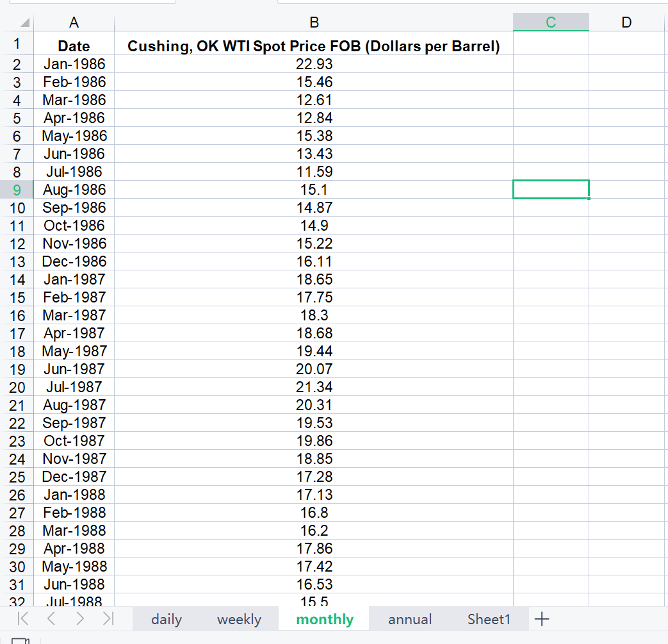Click the select-all corner triangle
Viewport: 668px width, 644px height.
click(x=25, y=22)
